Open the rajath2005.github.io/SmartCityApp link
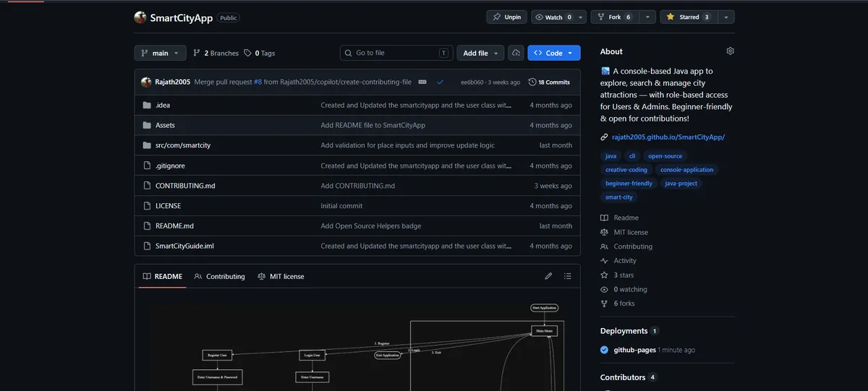This screenshot has height=391, width=868. [x=668, y=137]
